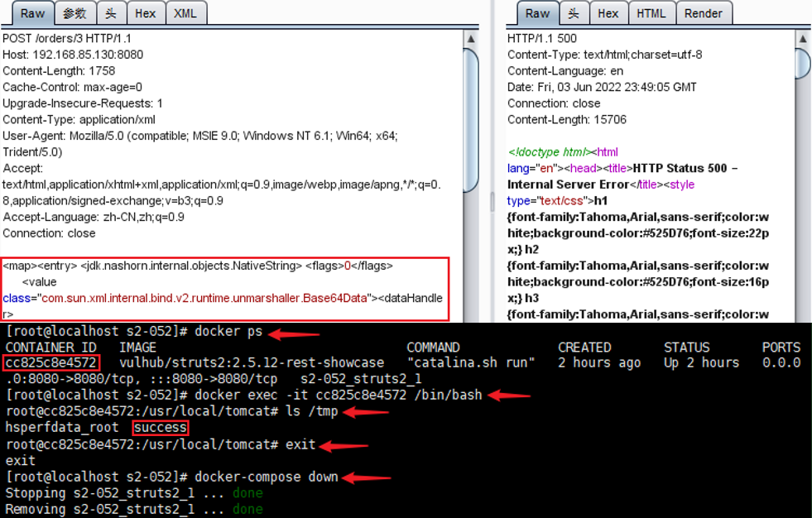812x518 pixels.
Task: Open the request 参数 tab
Action: [x=75, y=13]
